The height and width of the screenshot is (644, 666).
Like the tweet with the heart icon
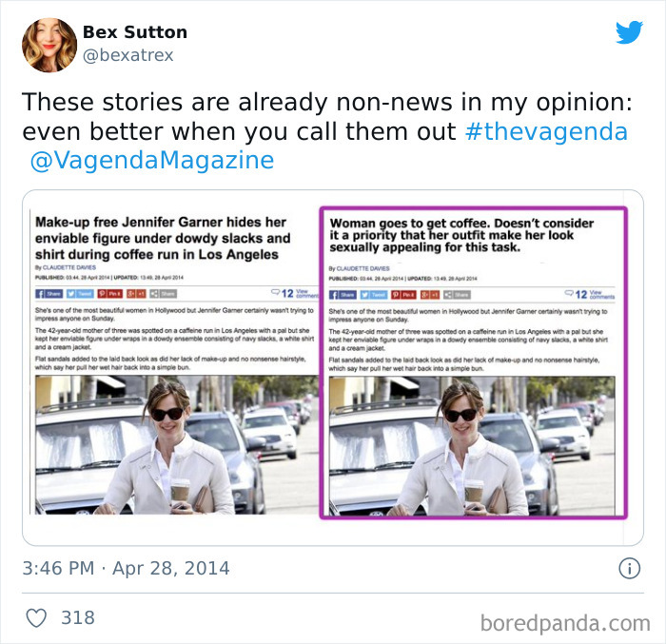click(36, 617)
